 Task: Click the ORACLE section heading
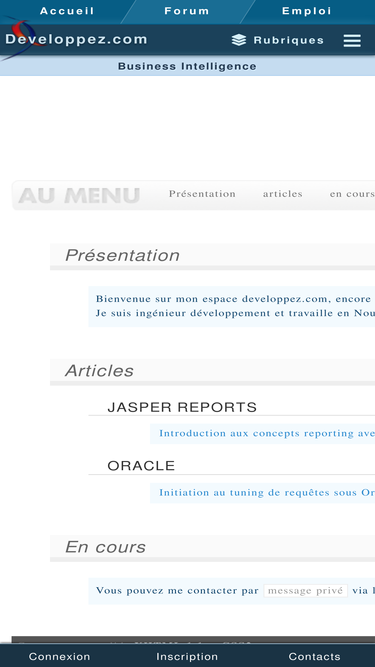(141, 466)
